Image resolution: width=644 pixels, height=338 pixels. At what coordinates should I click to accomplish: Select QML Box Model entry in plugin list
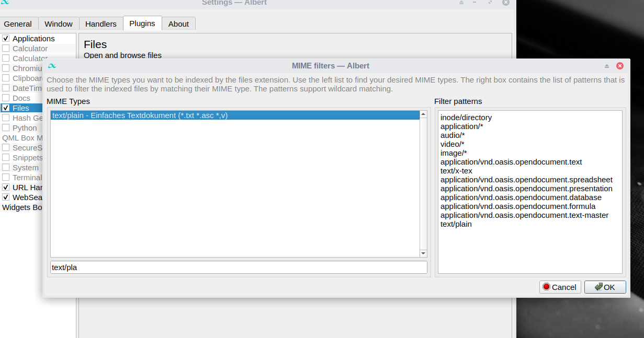point(22,138)
